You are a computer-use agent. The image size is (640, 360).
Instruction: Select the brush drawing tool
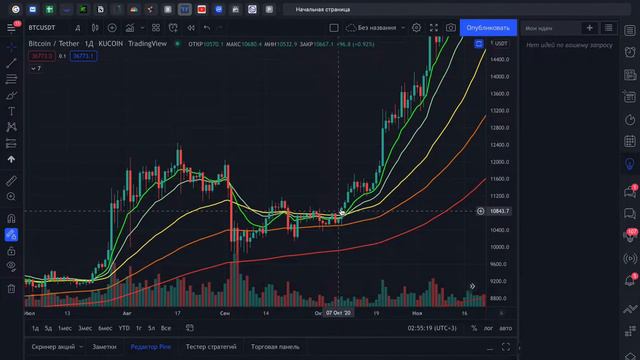[11, 95]
